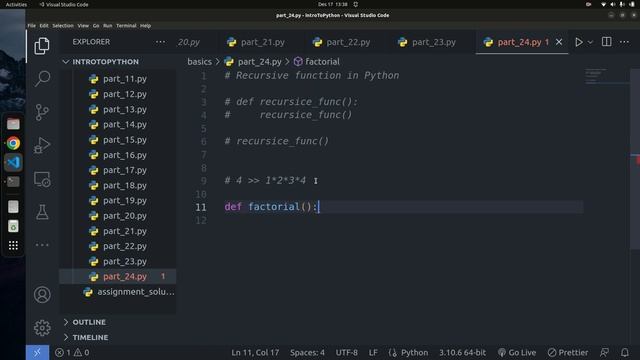Open the Search view in activity bar
Image resolution: width=640 pixels, height=360 pixels.
(x=42, y=78)
